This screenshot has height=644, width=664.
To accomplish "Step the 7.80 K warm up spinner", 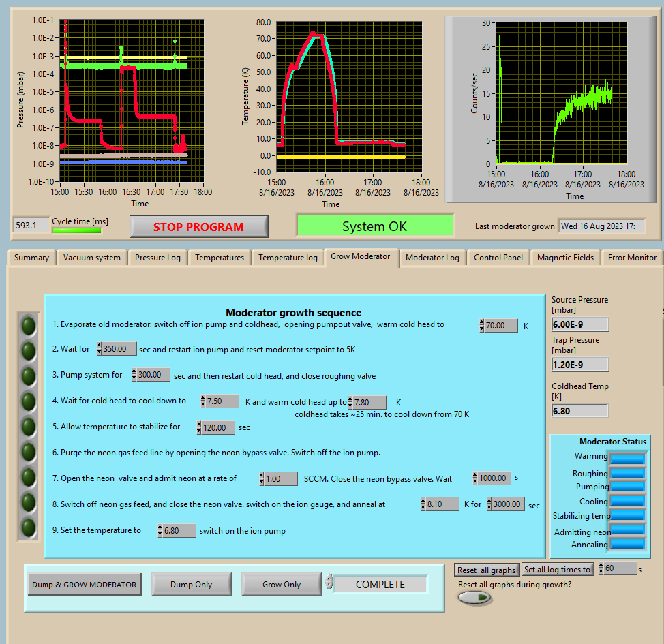I will 350,402.
